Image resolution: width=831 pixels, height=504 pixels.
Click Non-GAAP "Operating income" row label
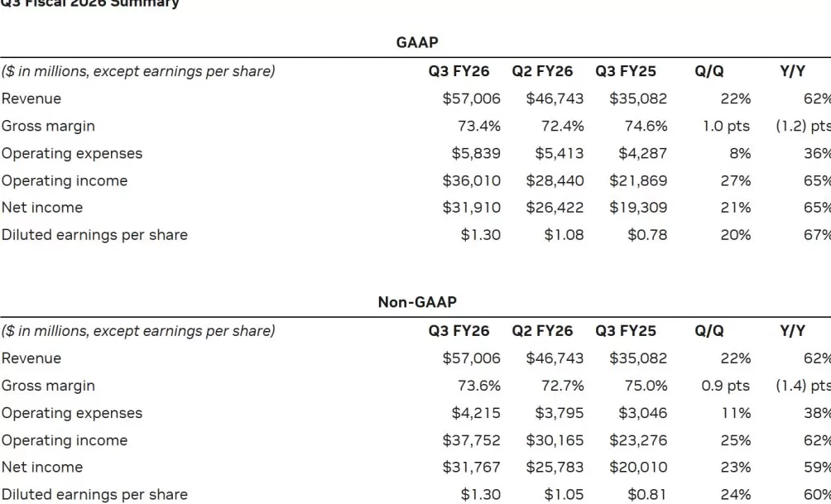[x=65, y=440]
